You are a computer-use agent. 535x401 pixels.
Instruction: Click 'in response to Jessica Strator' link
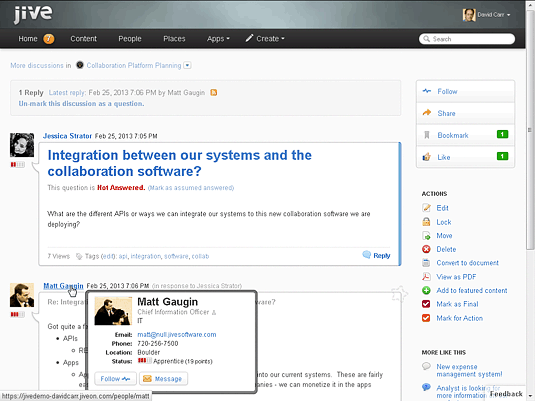197,286
